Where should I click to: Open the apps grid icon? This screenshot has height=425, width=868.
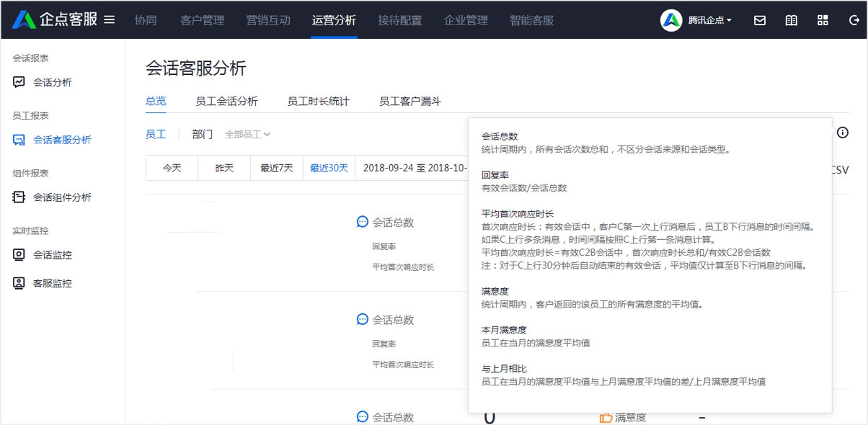tap(823, 20)
